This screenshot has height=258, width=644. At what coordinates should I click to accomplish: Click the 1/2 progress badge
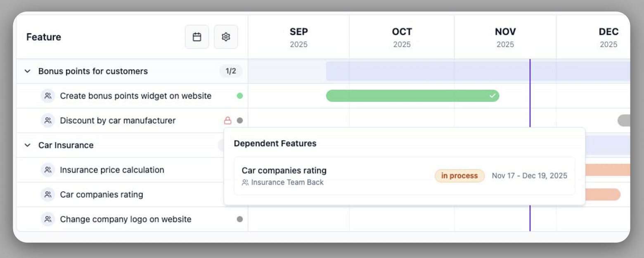tap(231, 71)
